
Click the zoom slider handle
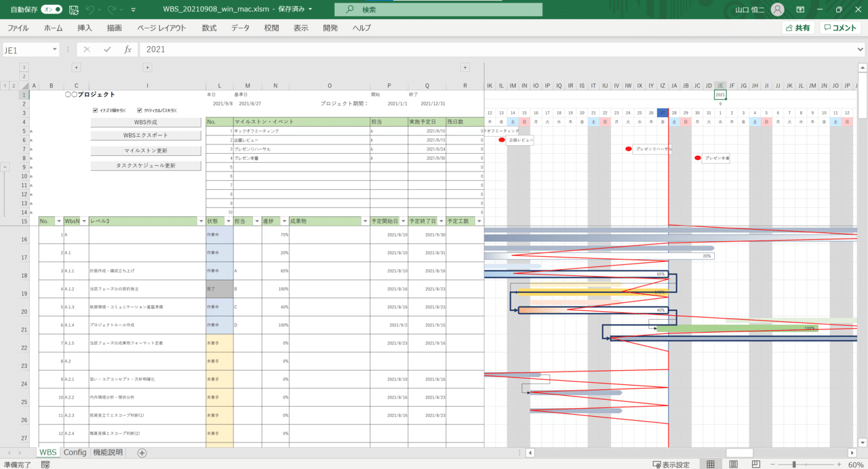coord(793,464)
